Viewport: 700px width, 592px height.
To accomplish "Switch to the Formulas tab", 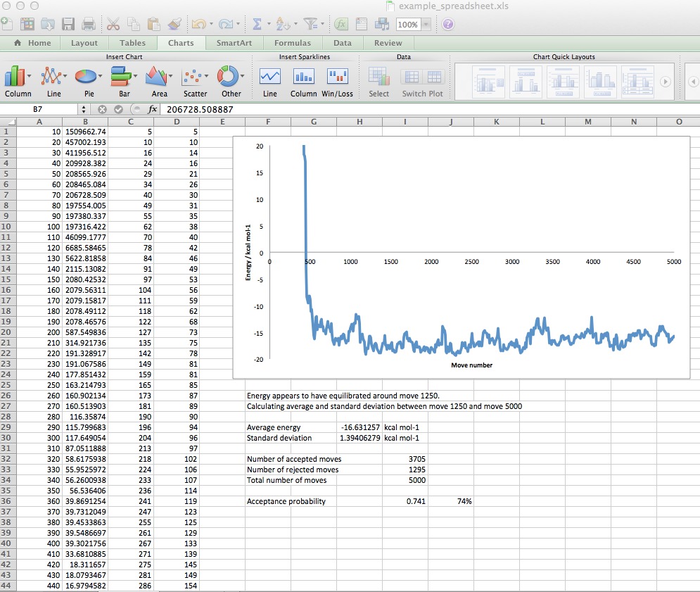I will 293,43.
